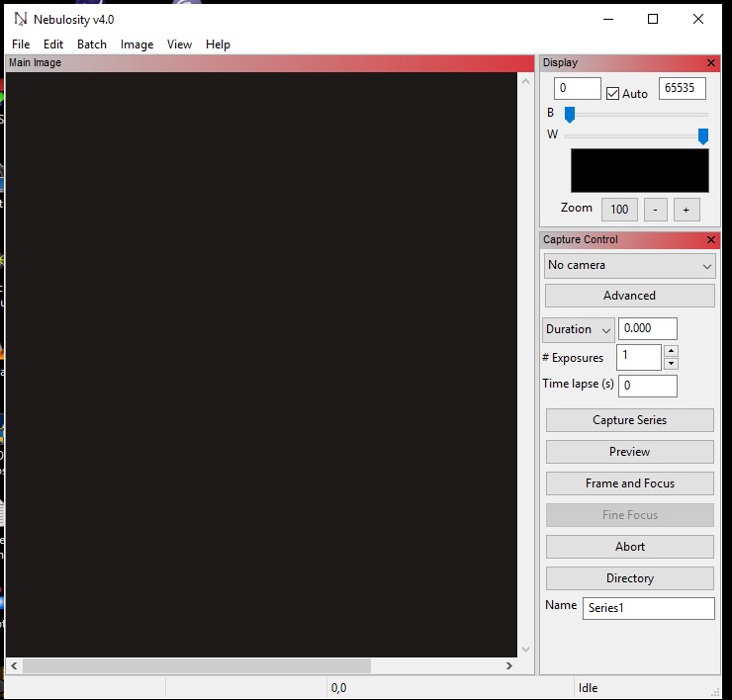This screenshot has width=732, height=700.
Task: Open the Edit menu
Action: pyautogui.click(x=53, y=44)
